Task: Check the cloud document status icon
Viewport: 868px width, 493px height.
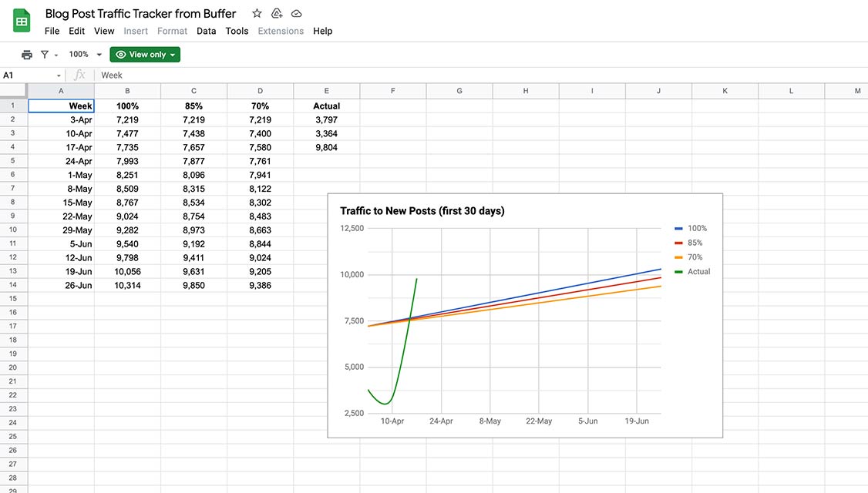Action: click(x=296, y=14)
